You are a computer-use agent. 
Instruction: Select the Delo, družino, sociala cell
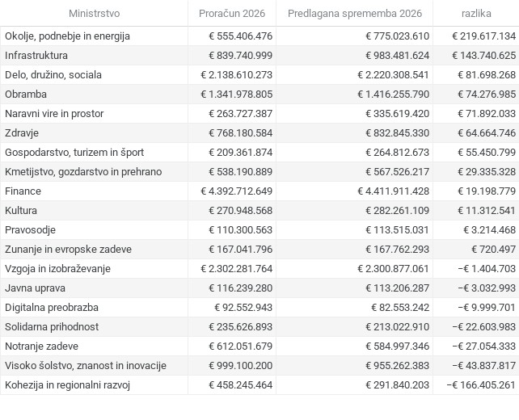coord(53,75)
